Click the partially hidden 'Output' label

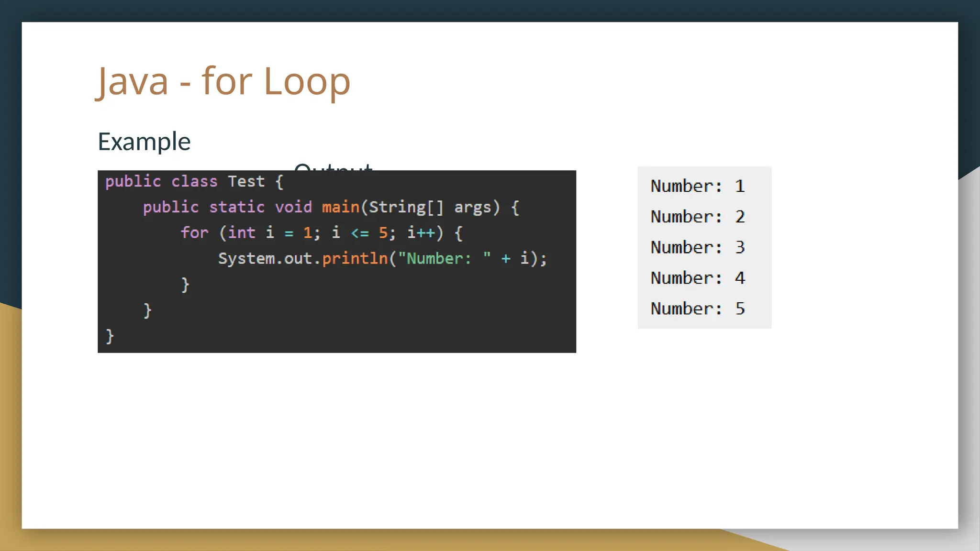pyautogui.click(x=333, y=167)
